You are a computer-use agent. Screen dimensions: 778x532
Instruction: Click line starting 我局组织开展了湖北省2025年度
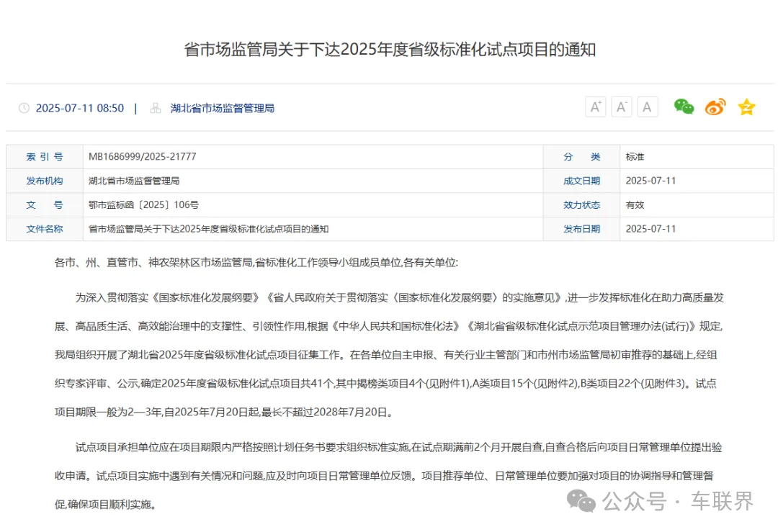click(x=385, y=355)
